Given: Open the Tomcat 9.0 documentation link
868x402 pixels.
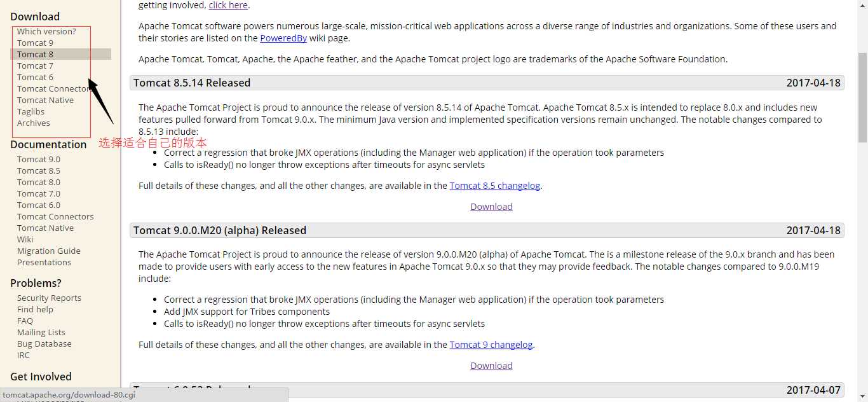Looking at the screenshot, I should coord(38,159).
